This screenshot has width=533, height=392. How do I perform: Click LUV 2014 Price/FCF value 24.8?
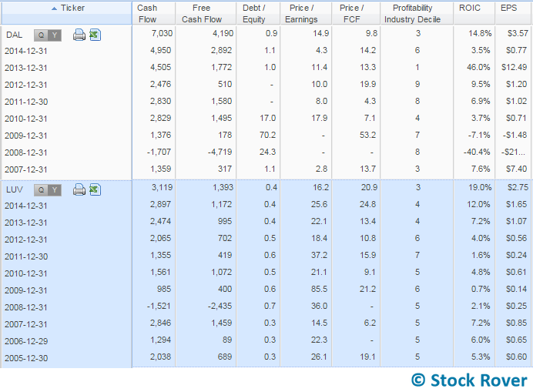[368, 205]
